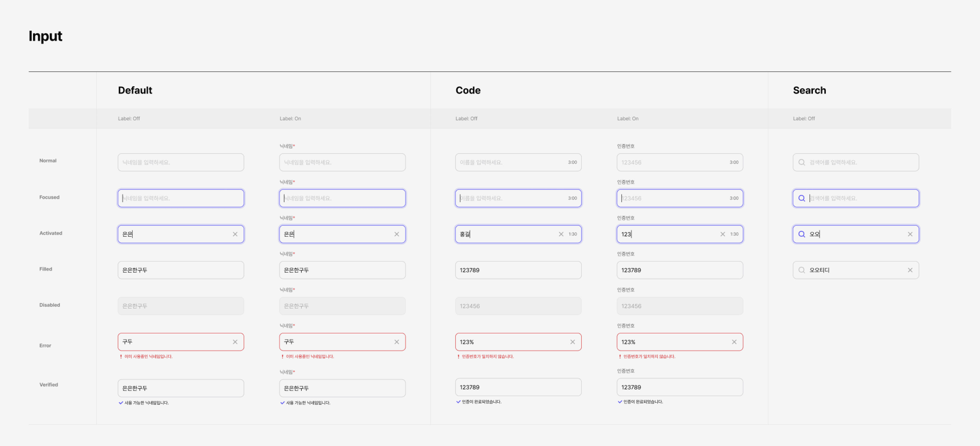Click clear X in Error Code unlabeled field
Screen dimensions: 980x446
[572, 342]
